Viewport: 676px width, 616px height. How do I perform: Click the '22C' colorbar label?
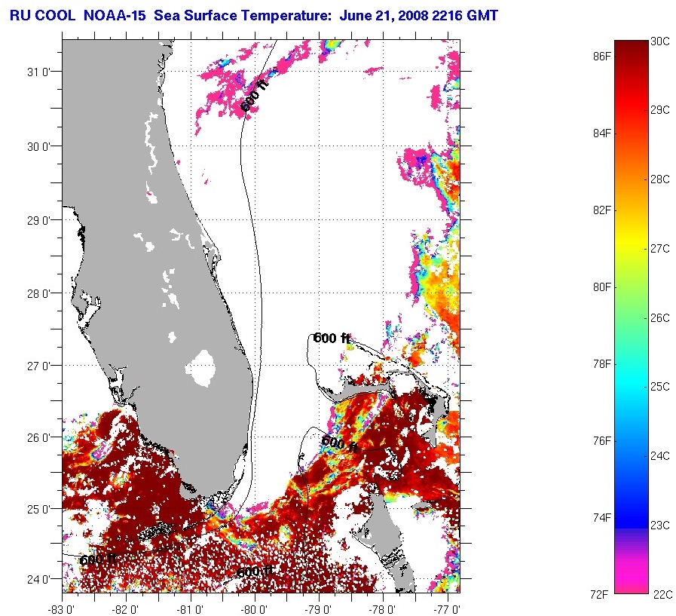[662, 595]
